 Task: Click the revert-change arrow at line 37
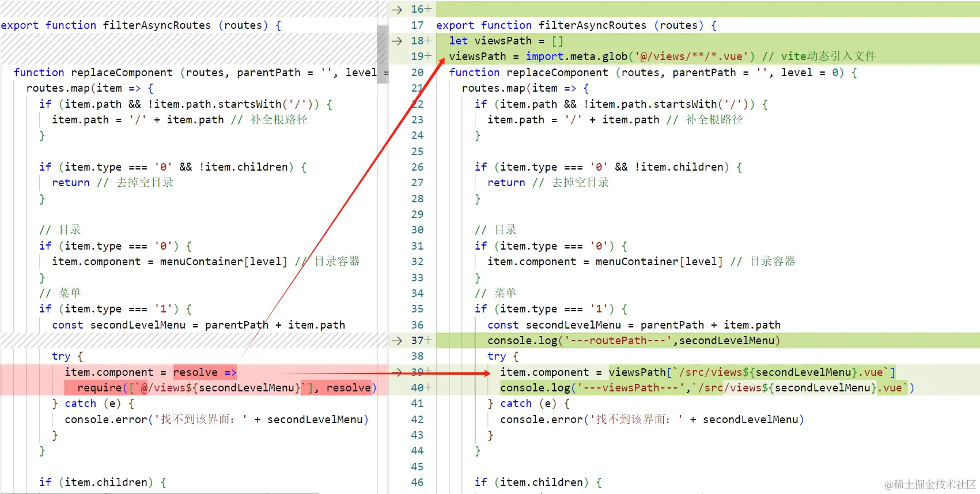click(397, 341)
